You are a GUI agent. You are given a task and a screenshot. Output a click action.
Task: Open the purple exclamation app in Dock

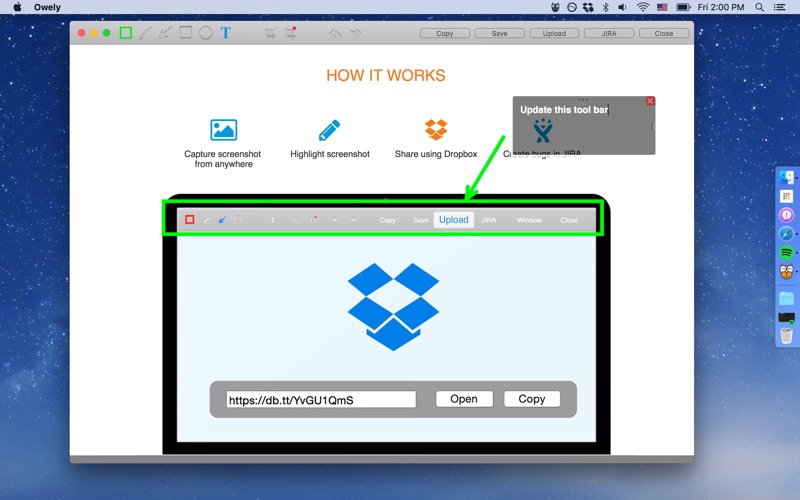[786, 215]
